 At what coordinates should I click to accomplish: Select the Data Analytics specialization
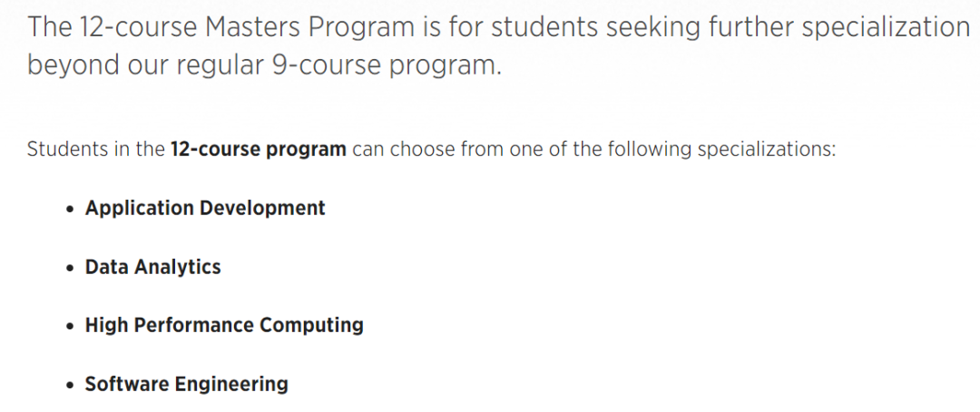click(x=152, y=267)
